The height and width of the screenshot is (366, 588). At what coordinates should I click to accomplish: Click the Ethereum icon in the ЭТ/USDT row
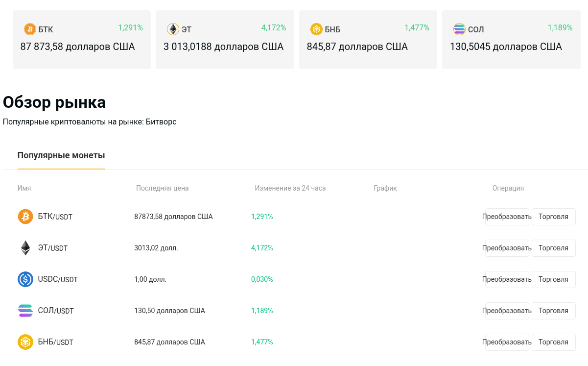tap(25, 248)
